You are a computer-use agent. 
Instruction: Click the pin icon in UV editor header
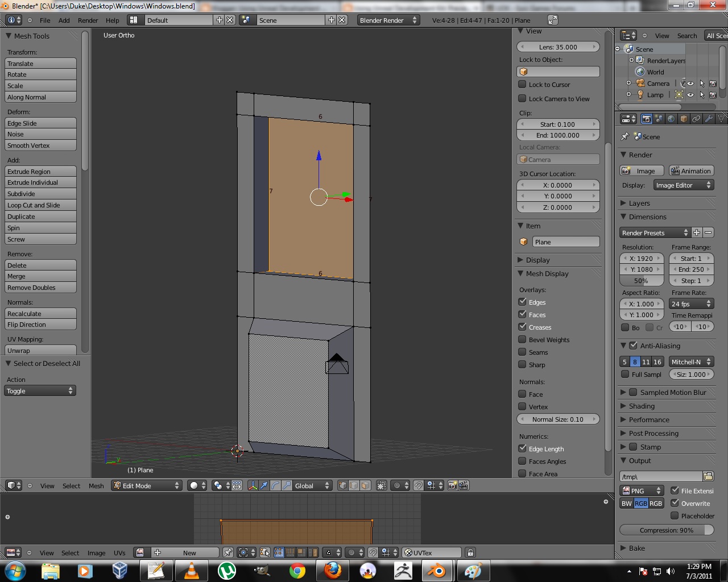[x=228, y=552]
